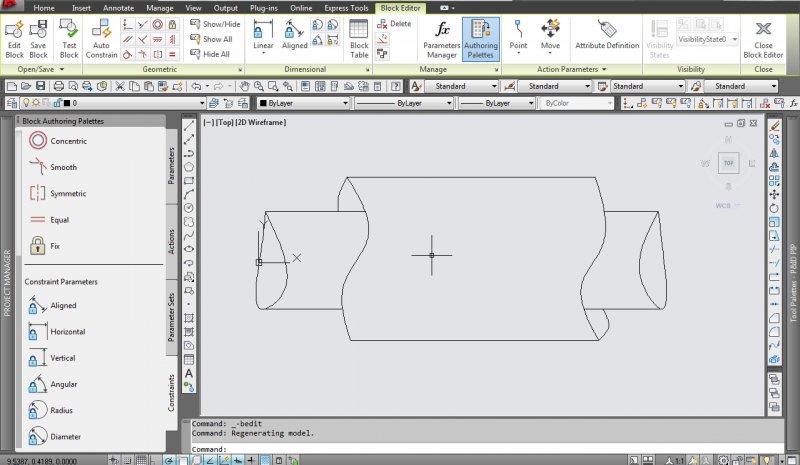Open the Annotate ribbon tab
This screenshot has height=465, width=800.
[x=118, y=8]
